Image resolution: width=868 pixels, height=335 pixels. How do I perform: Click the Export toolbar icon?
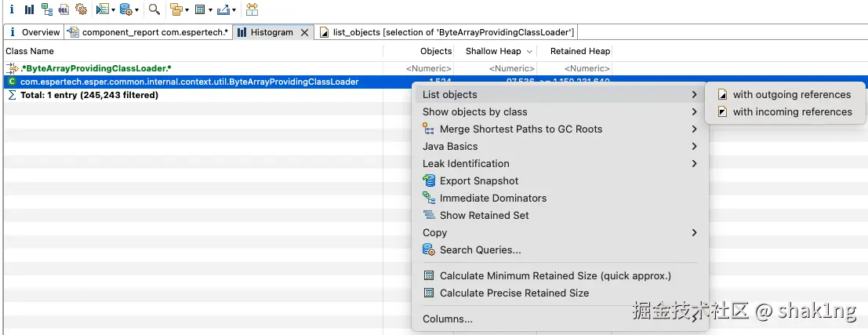[x=223, y=9]
